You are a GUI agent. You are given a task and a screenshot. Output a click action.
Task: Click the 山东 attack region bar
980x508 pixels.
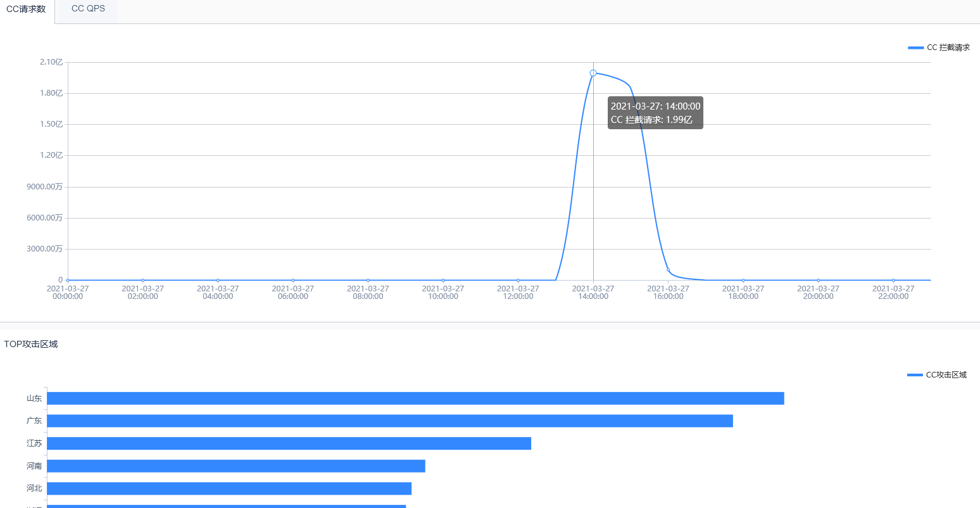[x=415, y=398]
